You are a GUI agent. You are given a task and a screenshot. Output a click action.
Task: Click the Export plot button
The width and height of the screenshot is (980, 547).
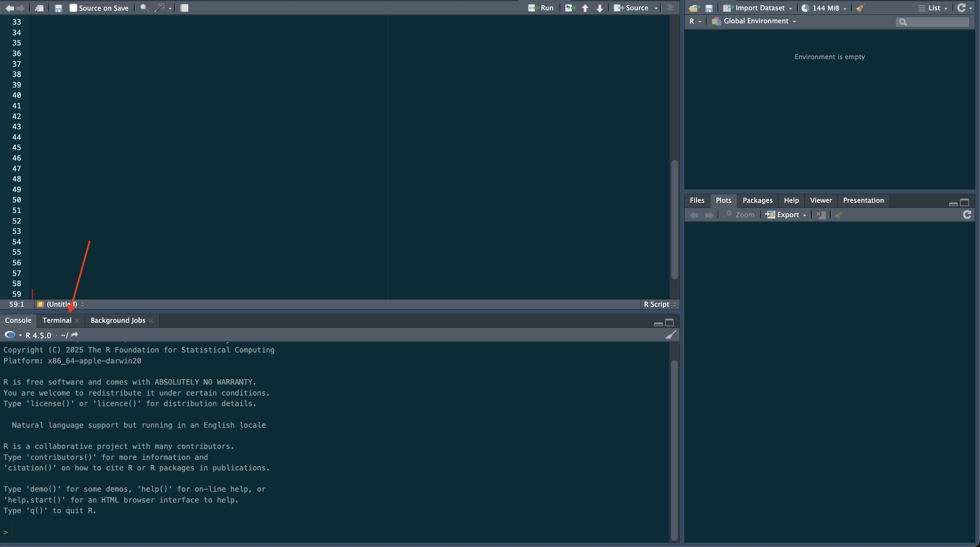pyautogui.click(x=786, y=215)
